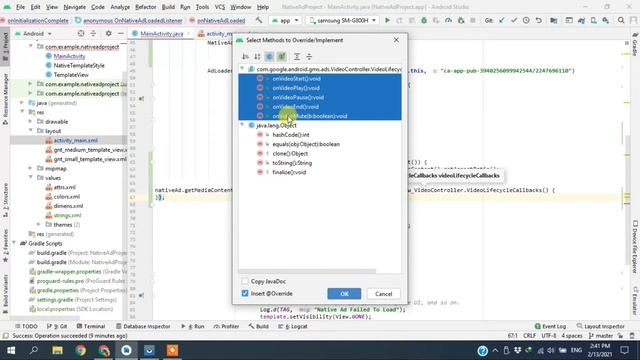Click the alphabetical sort icon in the dialog
640x360 pixels.
245,56
